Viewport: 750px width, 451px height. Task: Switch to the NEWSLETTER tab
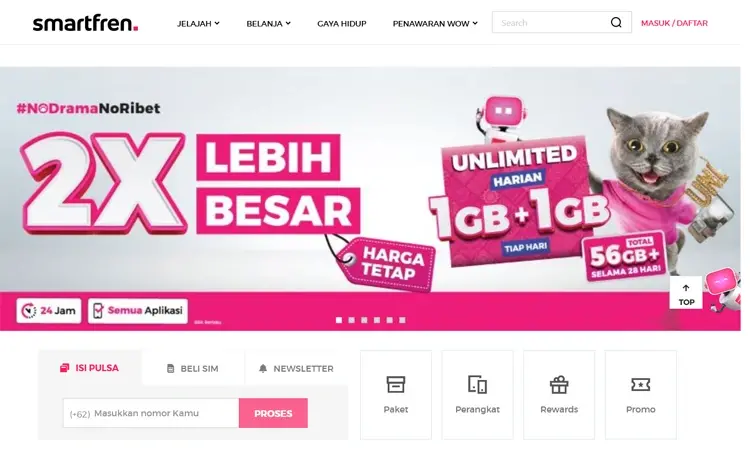point(297,368)
